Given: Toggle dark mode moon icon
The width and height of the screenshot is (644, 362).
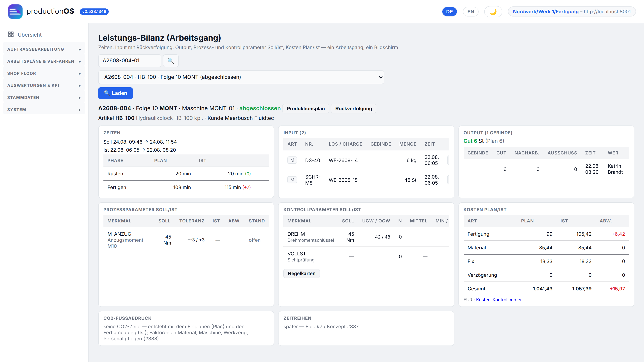Looking at the screenshot, I should tap(493, 11).
